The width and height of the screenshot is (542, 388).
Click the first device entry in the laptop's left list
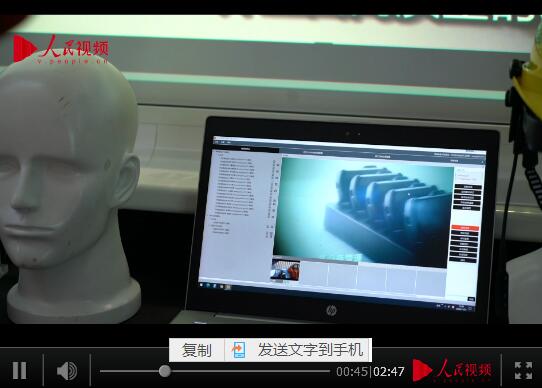(235, 159)
